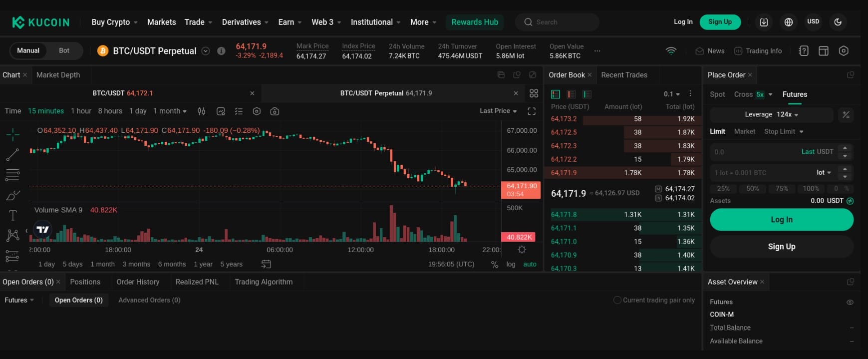This screenshot has height=359, width=868.
Task: Open the help guide icon in top bar
Action: pos(804,51)
